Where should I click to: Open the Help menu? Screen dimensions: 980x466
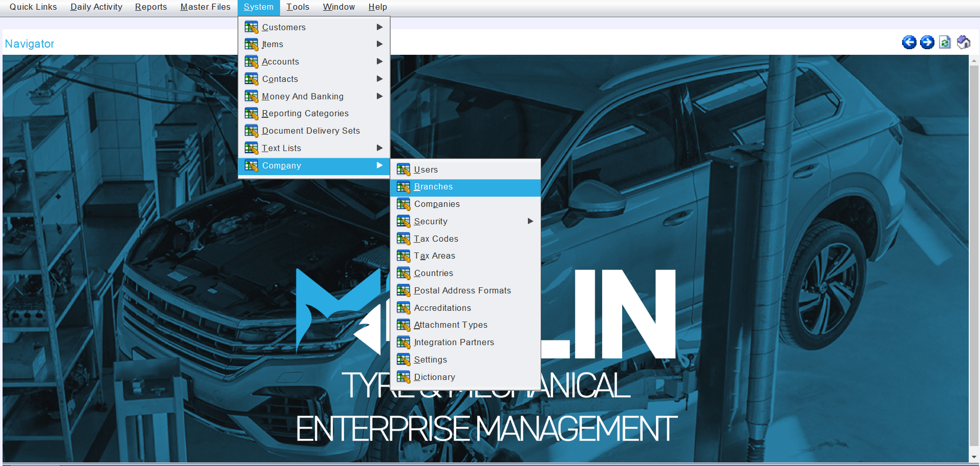[378, 7]
